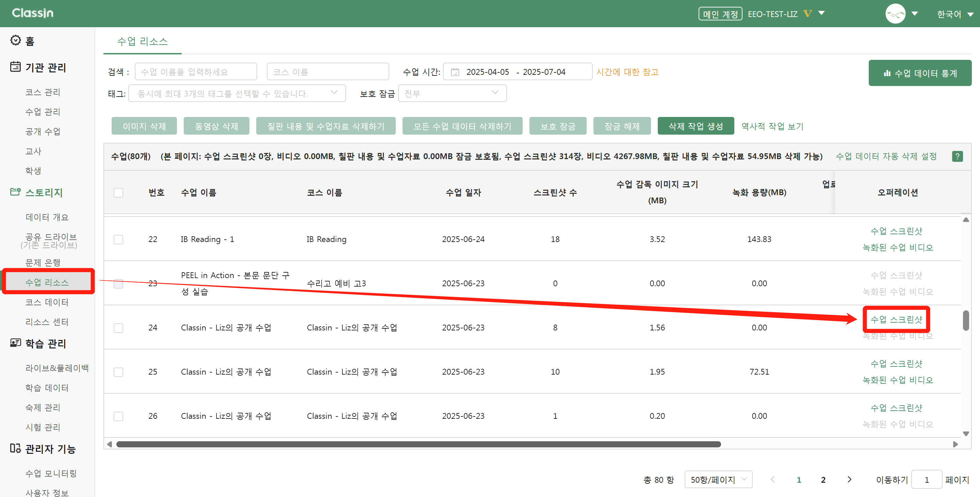980x497 pixels.
Task: Click the 삭제 작업 생성 button
Action: coord(696,126)
